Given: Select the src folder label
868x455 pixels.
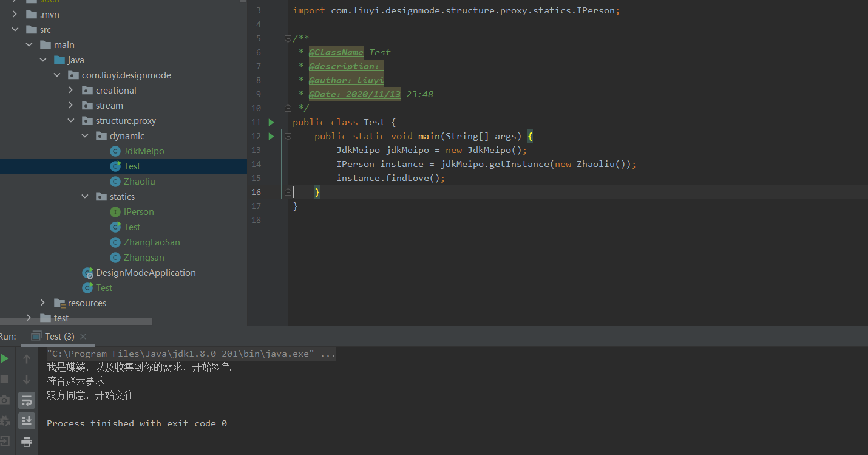Looking at the screenshot, I should click(x=46, y=30).
